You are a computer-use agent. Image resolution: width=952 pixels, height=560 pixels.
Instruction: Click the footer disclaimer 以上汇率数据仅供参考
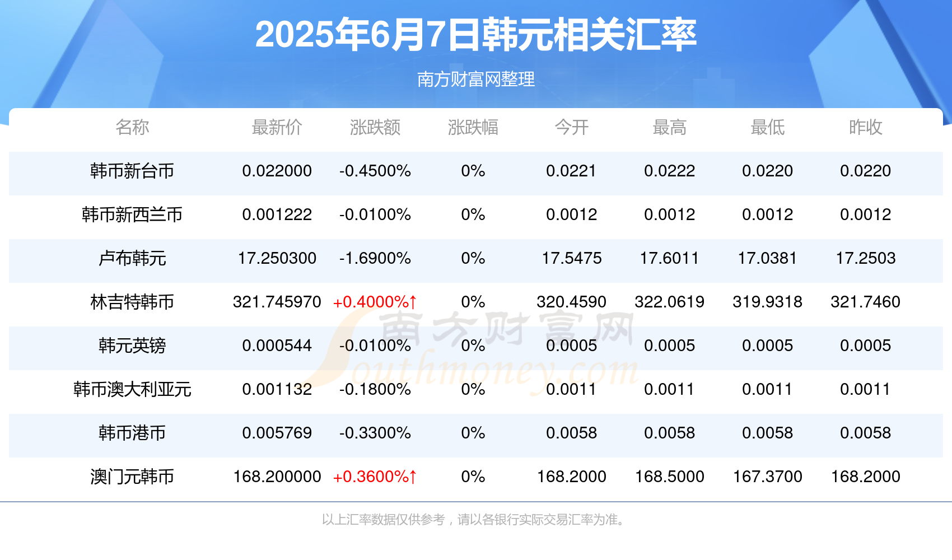click(x=384, y=520)
